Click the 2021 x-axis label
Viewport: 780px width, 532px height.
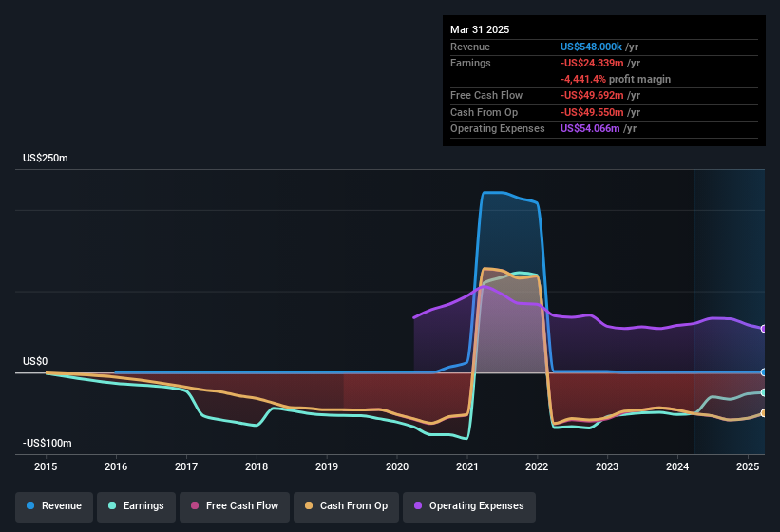click(x=467, y=466)
